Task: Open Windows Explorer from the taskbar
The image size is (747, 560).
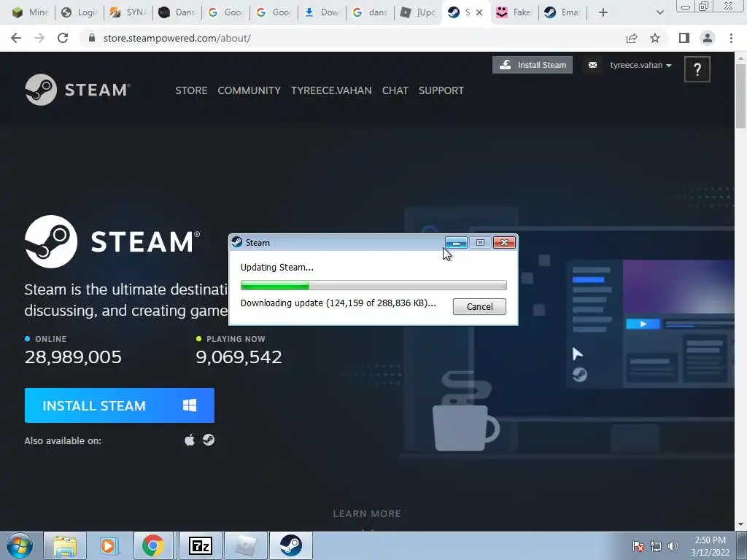Action: pyautogui.click(x=65, y=545)
